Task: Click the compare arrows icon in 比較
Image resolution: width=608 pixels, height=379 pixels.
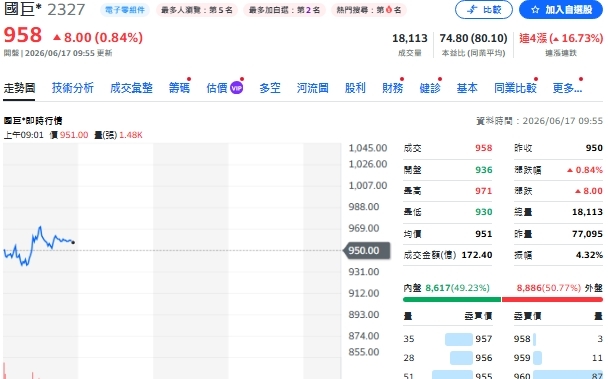Action: pyautogui.click(x=472, y=10)
